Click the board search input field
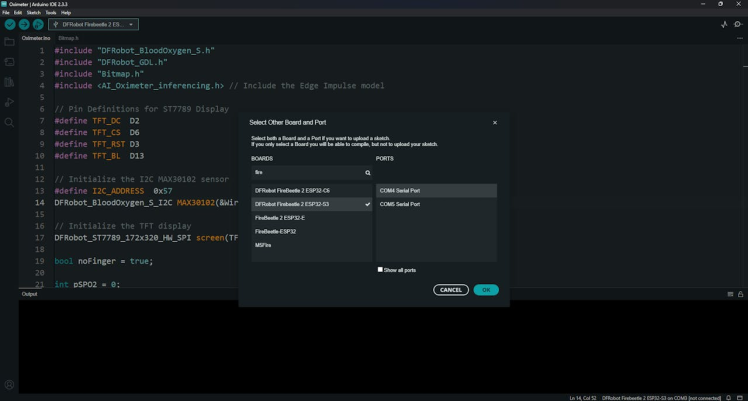The width and height of the screenshot is (748, 401). click(306, 172)
